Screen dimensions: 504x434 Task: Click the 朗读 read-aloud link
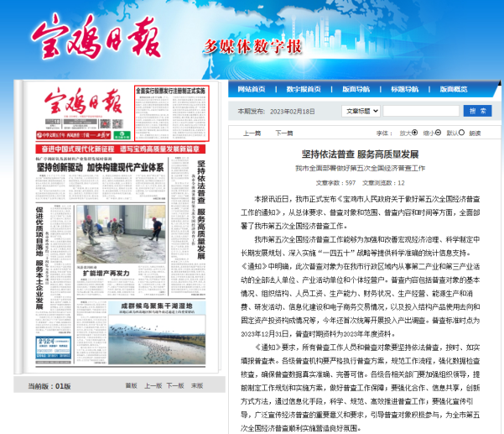[x=475, y=133]
